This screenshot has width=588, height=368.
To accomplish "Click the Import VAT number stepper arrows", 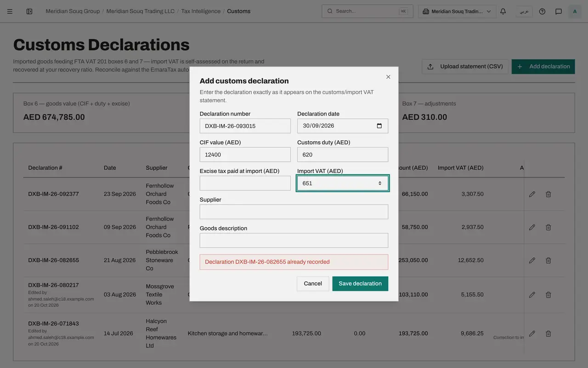I will (x=380, y=183).
